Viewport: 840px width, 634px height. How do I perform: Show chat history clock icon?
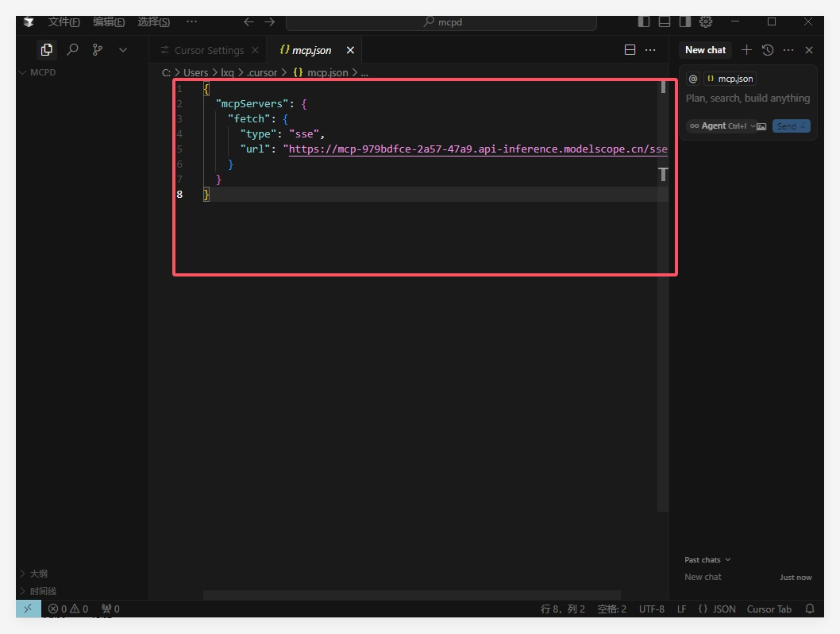pyautogui.click(x=767, y=50)
